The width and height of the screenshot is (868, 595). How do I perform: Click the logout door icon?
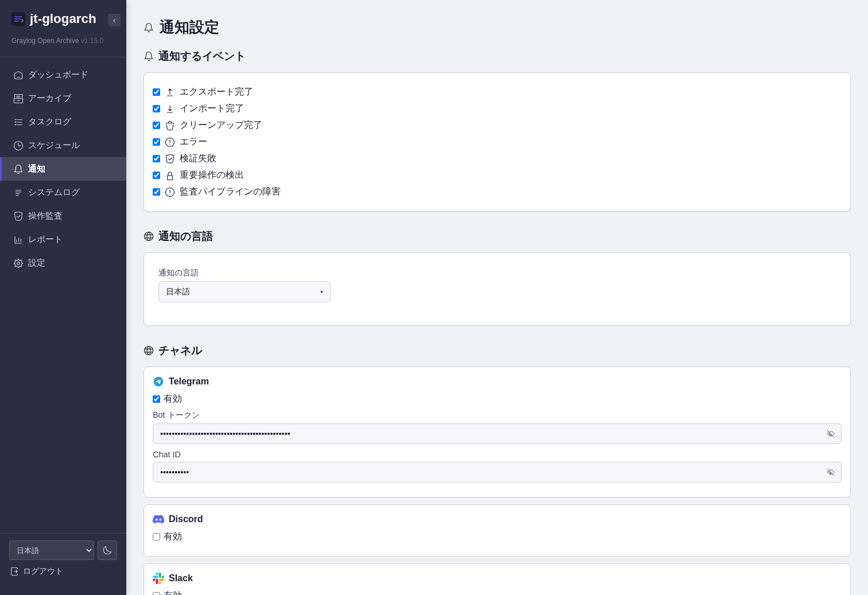[x=15, y=571]
